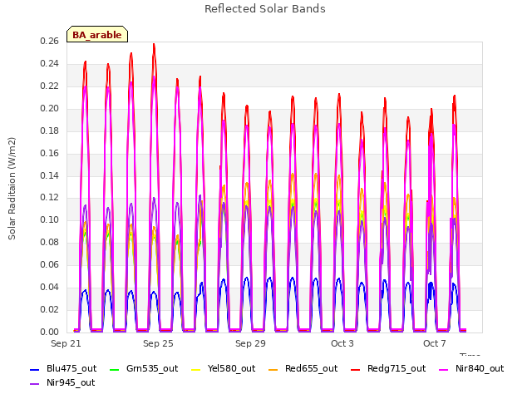Toggle the Nir840_out series label
This screenshot has height=399, width=532.
tap(480, 368)
